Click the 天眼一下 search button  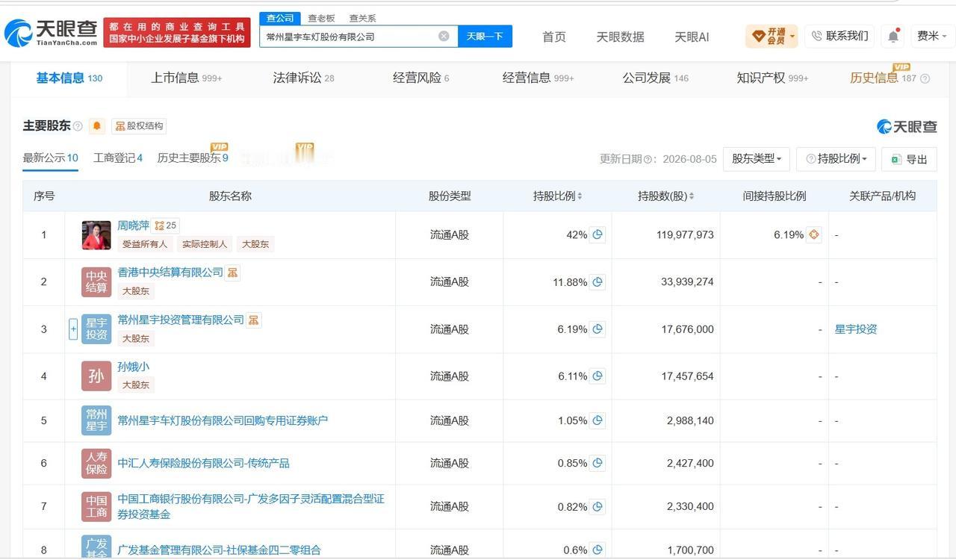(x=485, y=36)
